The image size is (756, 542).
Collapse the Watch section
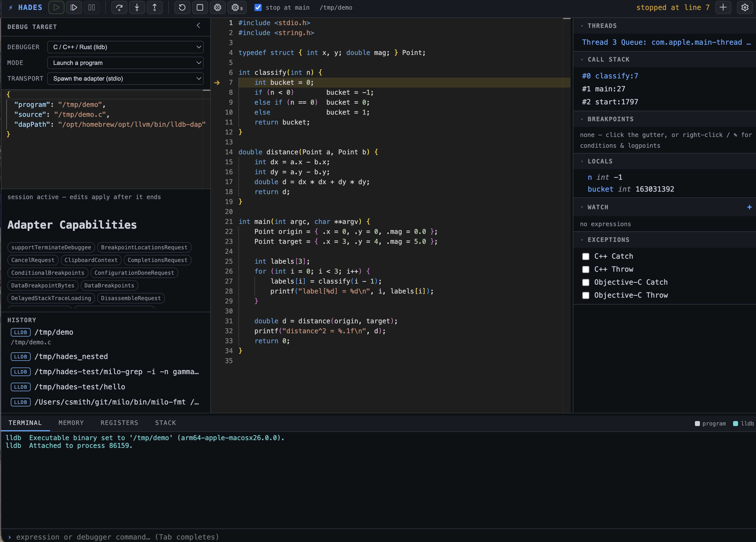582,207
